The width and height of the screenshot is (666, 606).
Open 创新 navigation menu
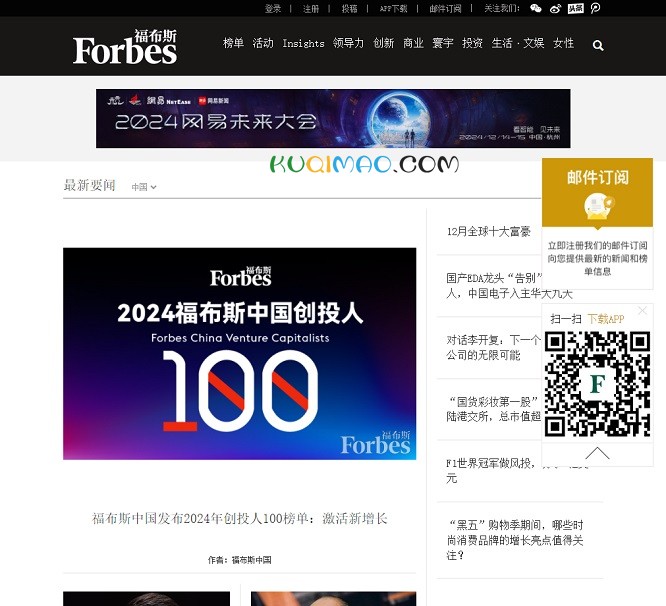384,43
